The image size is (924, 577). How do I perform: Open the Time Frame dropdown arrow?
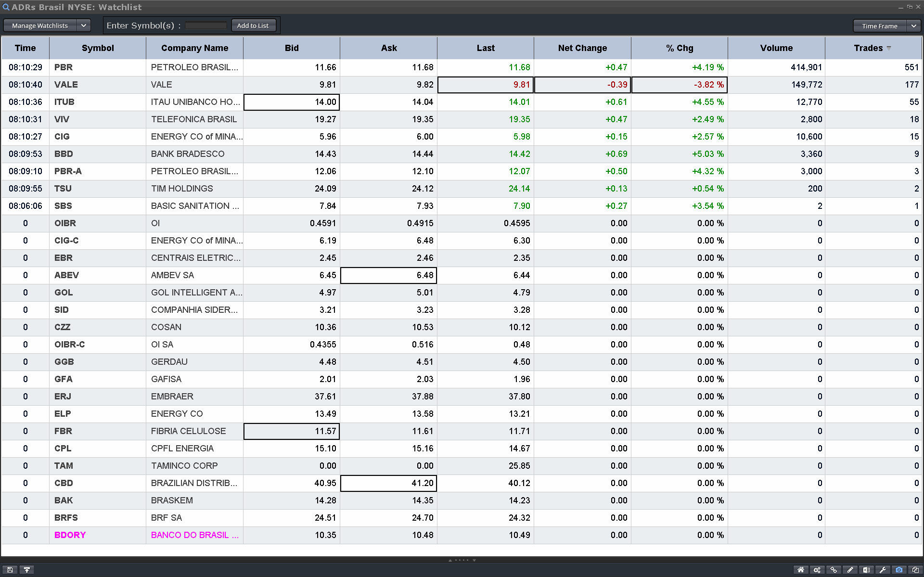point(913,26)
